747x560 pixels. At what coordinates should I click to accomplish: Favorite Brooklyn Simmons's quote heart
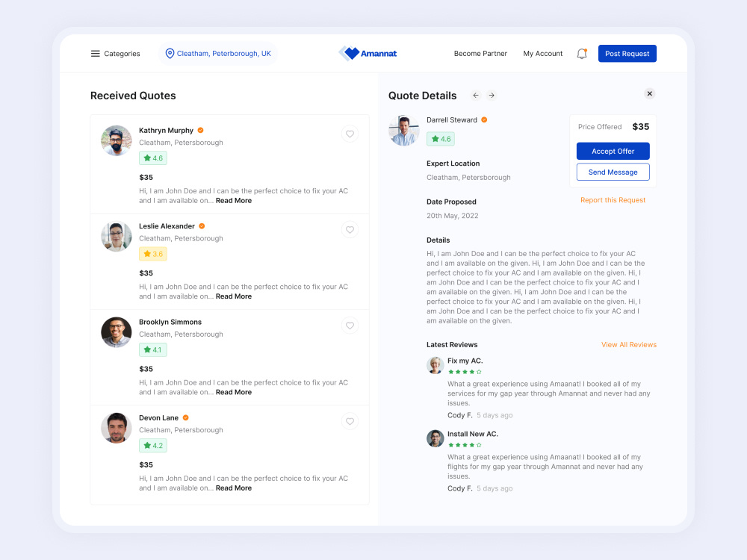[x=350, y=326]
